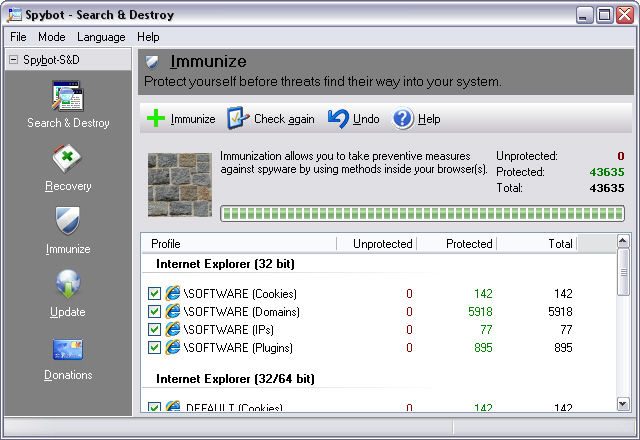Image resolution: width=640 pixels, height=440 pixels.
Task: Click the Spybot application icon in title bar
Action: (14, 15)
